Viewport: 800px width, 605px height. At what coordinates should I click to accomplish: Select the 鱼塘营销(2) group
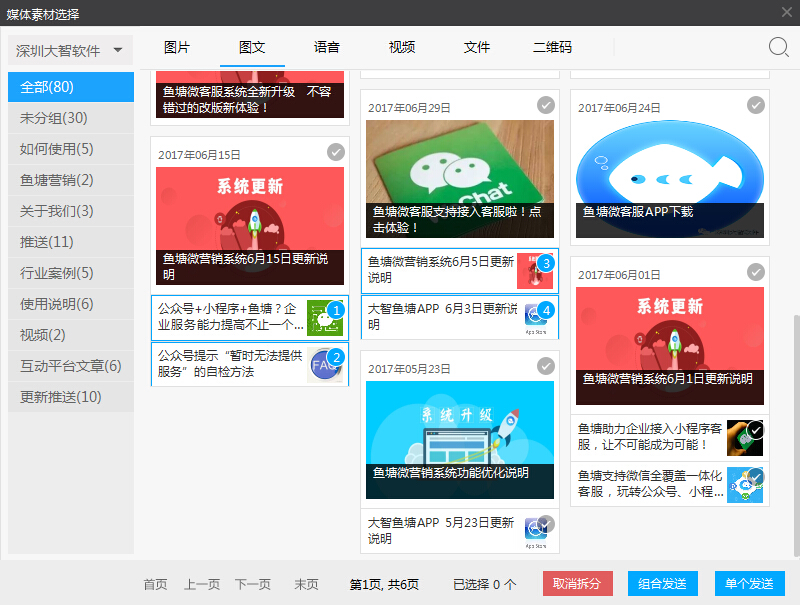click(71, 180)
